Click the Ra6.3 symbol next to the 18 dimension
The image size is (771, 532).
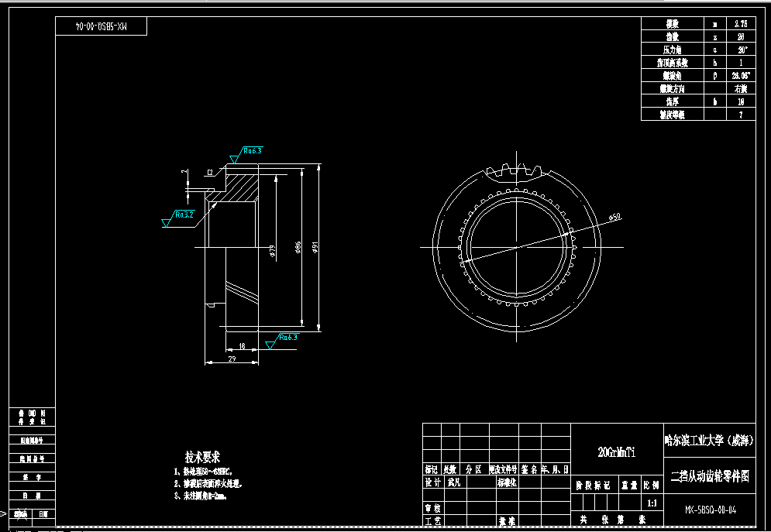(282, 341)
